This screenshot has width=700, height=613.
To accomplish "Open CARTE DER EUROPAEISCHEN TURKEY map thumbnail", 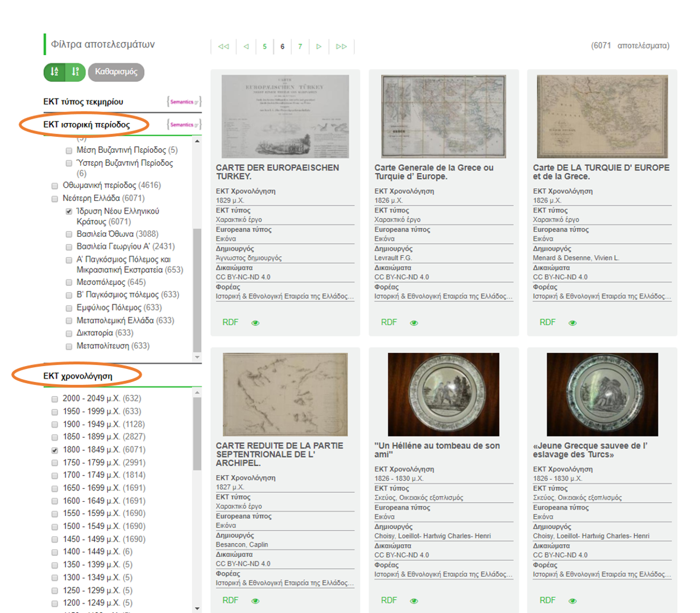I will (x=285, y=117).
